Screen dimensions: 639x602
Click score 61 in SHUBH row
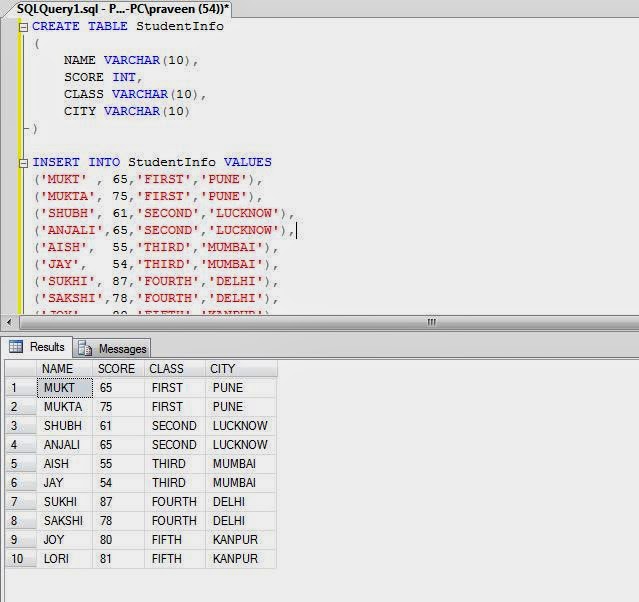(x=119, y=426)
